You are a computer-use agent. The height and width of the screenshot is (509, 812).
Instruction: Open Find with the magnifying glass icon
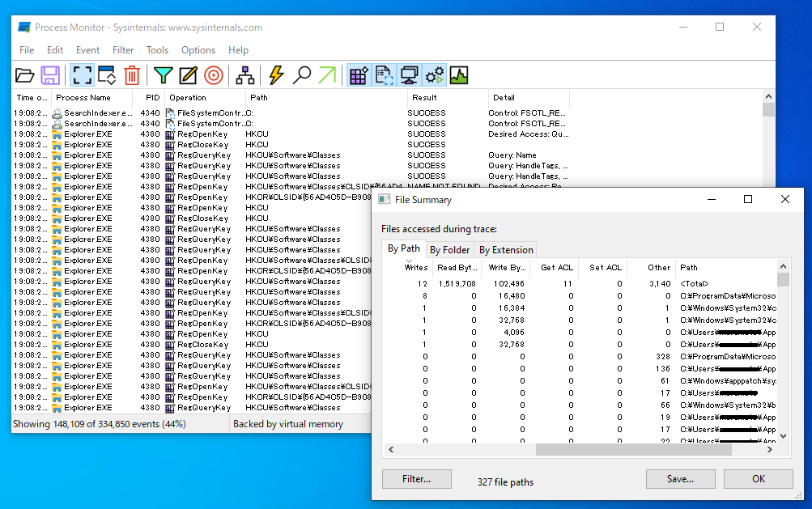tap(302, 75)
